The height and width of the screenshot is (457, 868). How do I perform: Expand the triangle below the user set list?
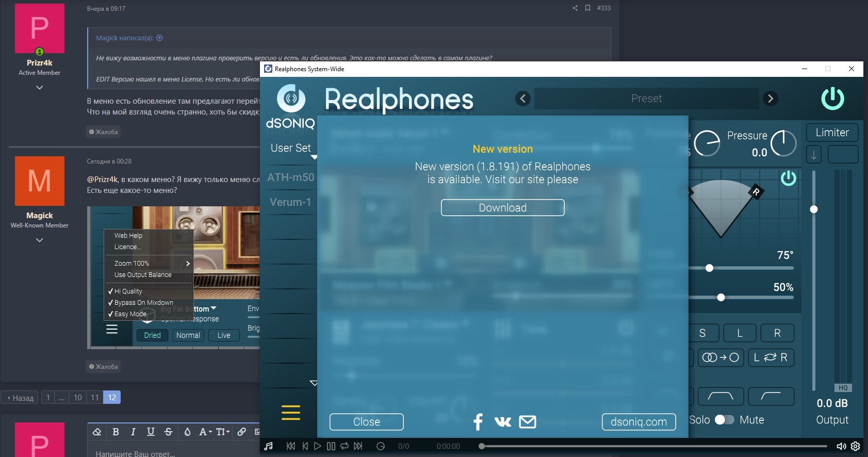tap(314, 383)
